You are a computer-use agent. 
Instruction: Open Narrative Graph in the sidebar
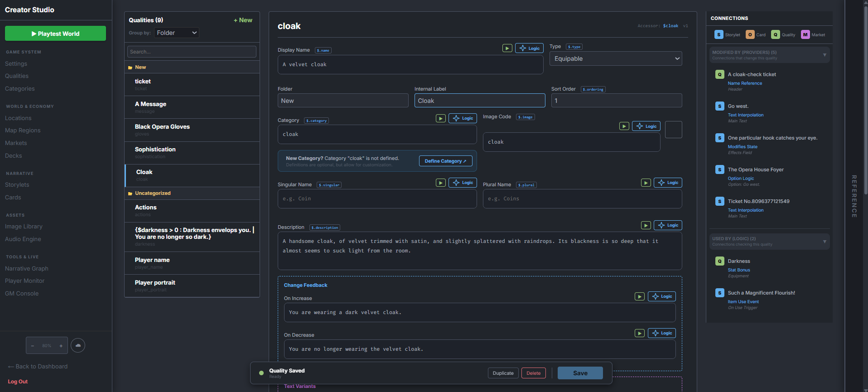click(27, 268)
